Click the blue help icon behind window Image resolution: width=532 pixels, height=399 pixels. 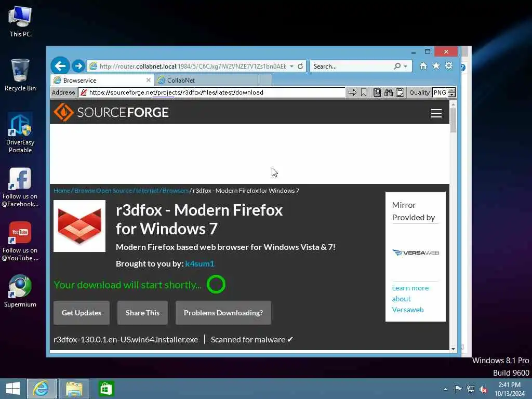coord(463,67)
